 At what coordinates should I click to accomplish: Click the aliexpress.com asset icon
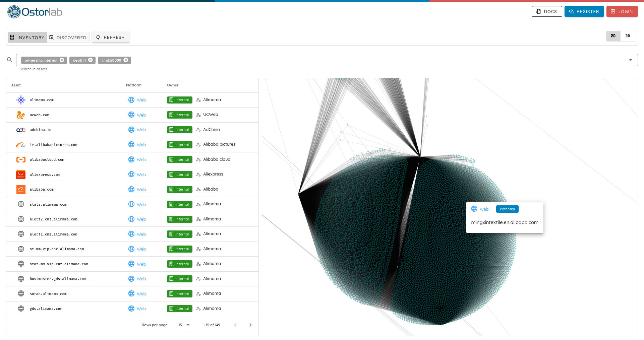(21, 175)
